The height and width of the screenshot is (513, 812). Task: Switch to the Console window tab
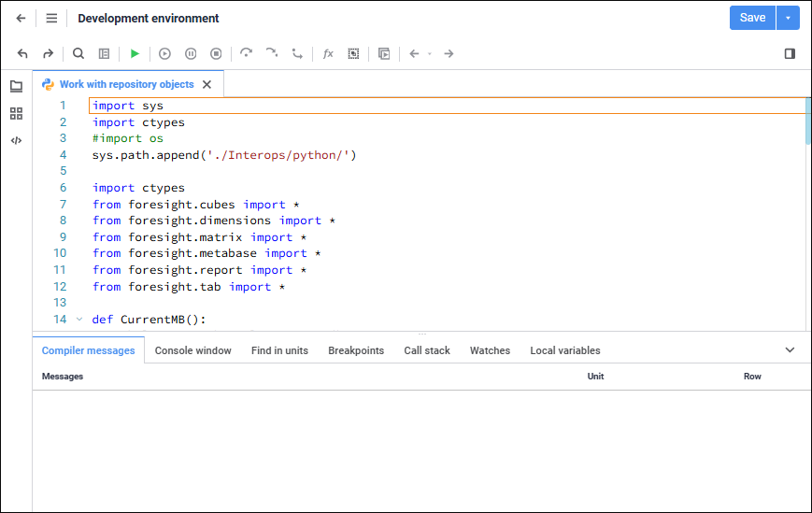pos(192,350)
